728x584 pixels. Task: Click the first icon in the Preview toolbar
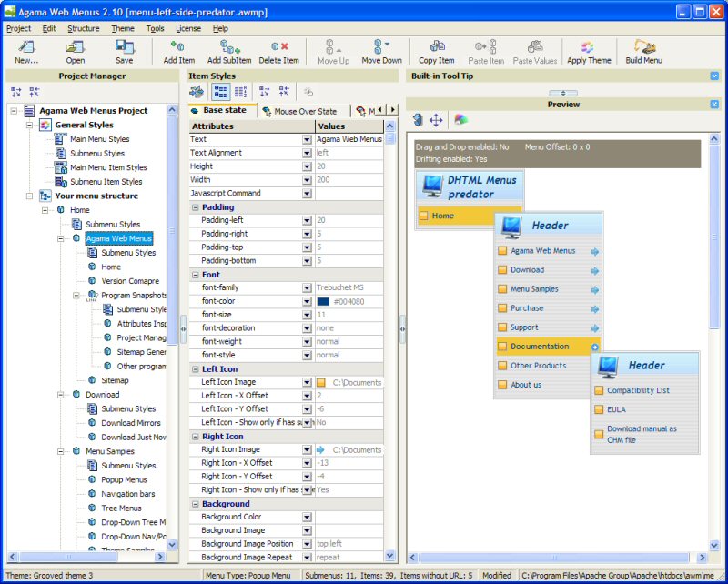click(418, 120)
